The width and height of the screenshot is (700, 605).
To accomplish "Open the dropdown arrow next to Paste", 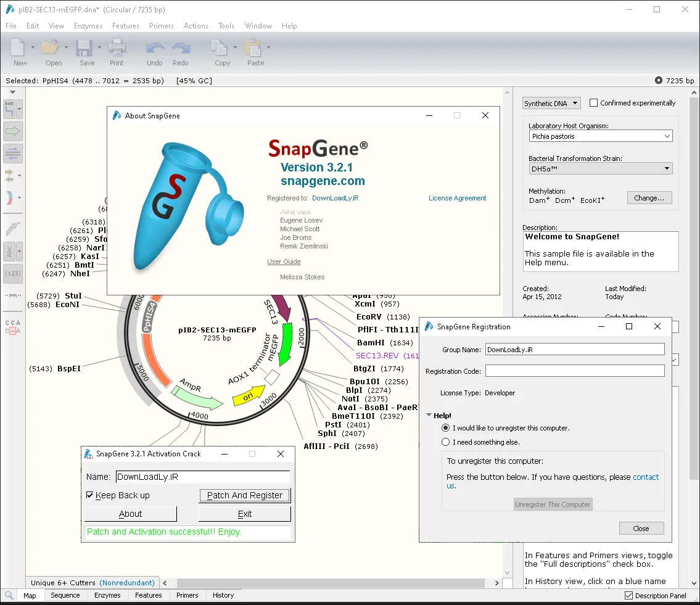I will [x=269, y=47].
